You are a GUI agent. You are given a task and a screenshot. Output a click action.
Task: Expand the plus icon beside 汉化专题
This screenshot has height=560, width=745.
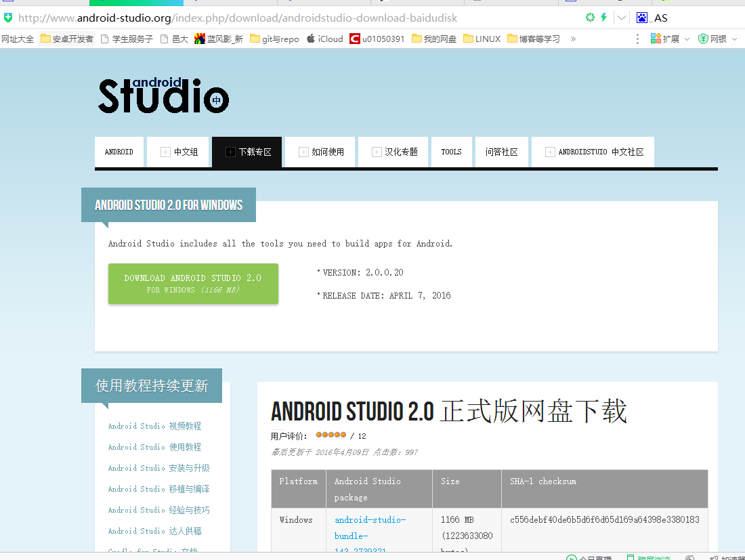pos(377,152)
